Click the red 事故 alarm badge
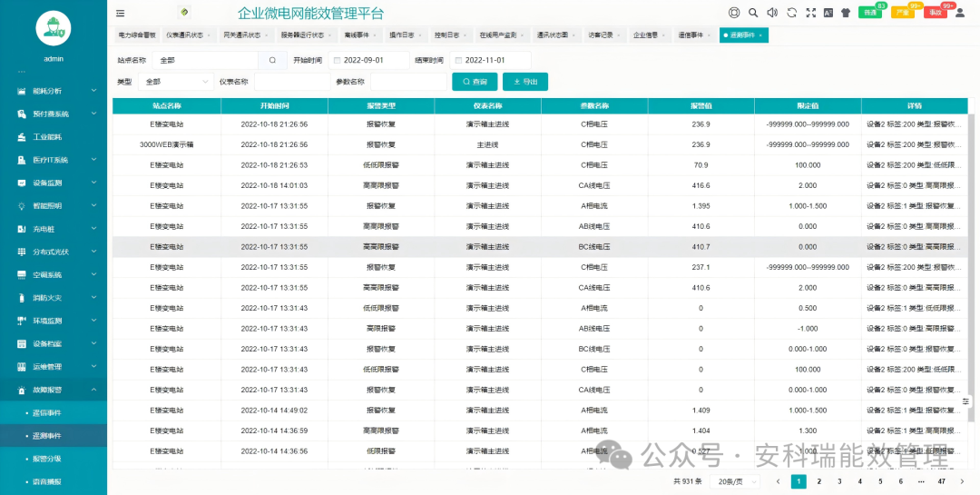Viewport: 980px width, 495px height. coord(935,13)
